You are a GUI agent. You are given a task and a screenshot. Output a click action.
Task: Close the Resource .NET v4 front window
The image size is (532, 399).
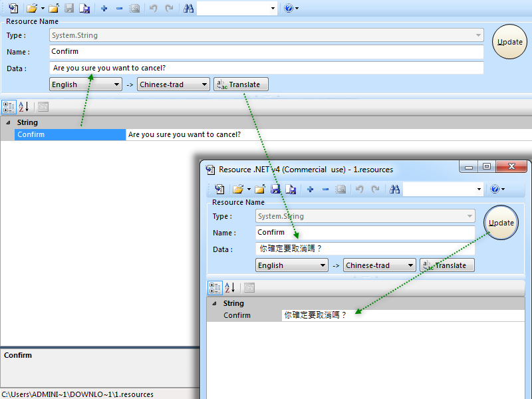pos(511,167)
